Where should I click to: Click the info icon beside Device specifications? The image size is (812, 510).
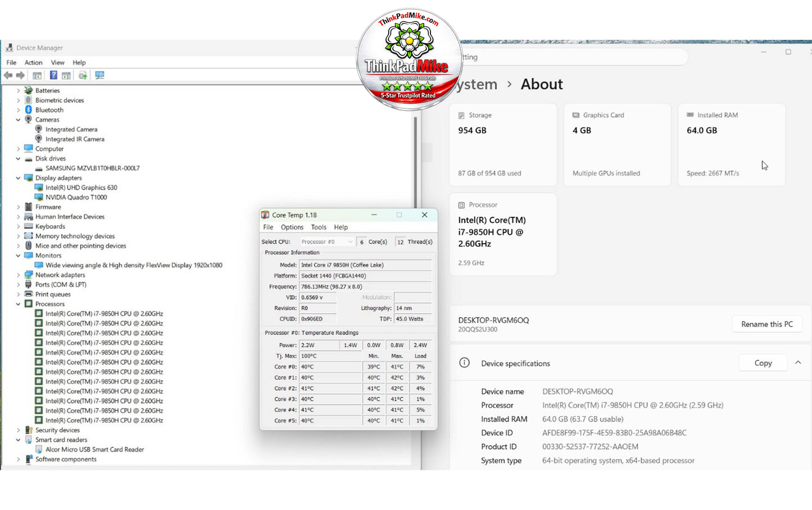464,363
